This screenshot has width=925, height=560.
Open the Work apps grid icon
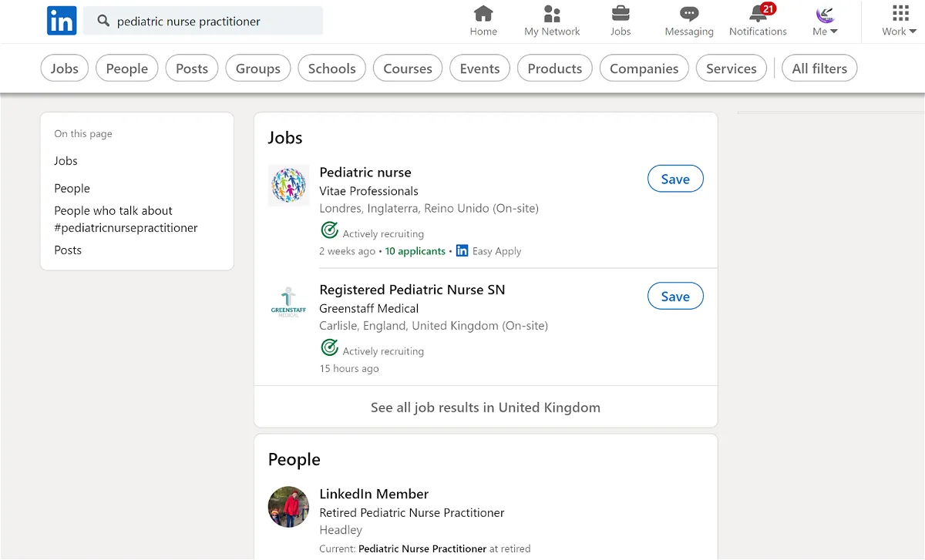900,13
